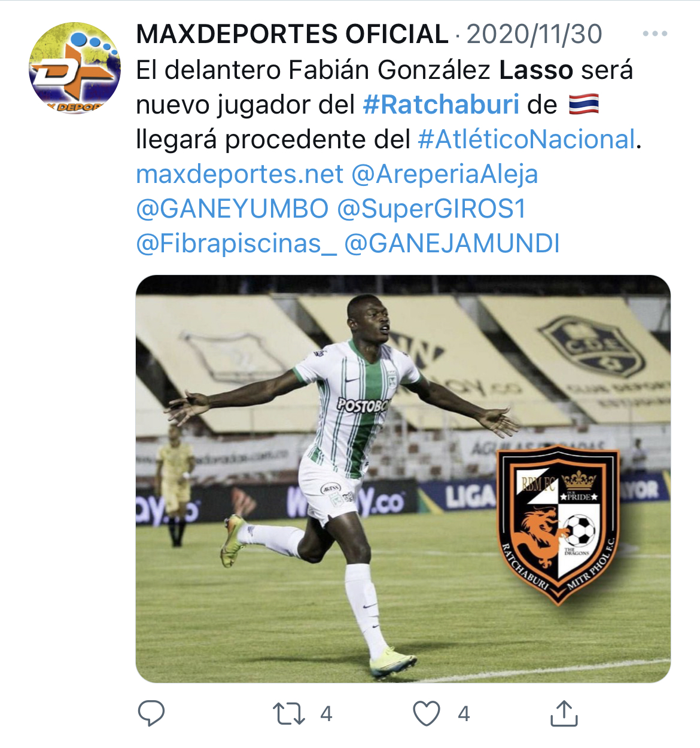Open the @GANEJAMUNDI mention
The height and width of the screenshot is (748, 700).
[x=452, y=243]
